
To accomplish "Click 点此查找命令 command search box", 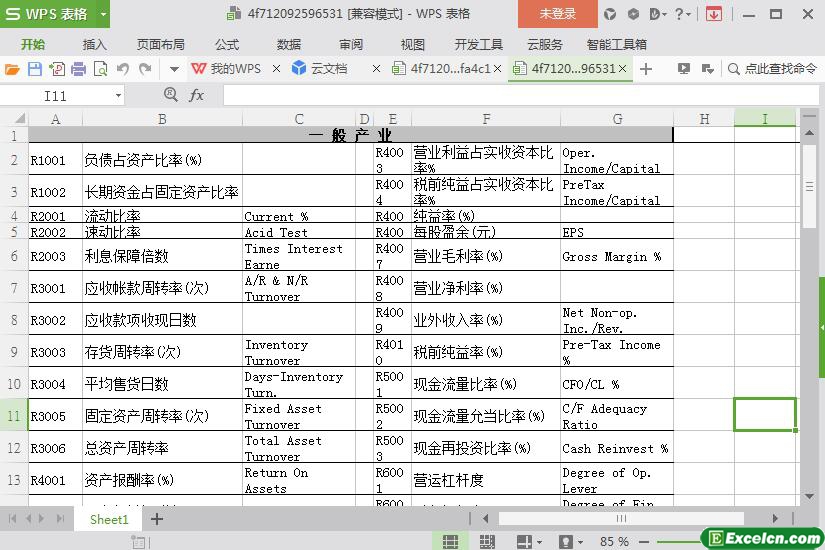I will [x=777, y=69].
